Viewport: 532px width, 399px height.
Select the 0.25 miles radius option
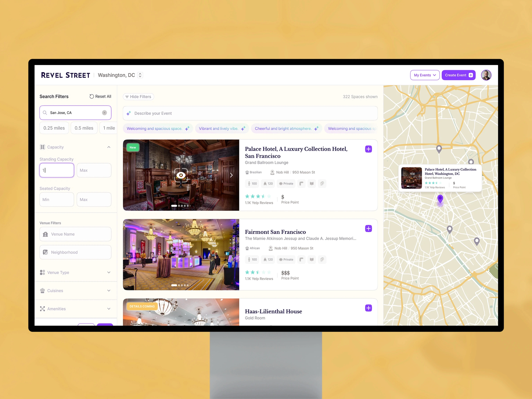(54, 128)
